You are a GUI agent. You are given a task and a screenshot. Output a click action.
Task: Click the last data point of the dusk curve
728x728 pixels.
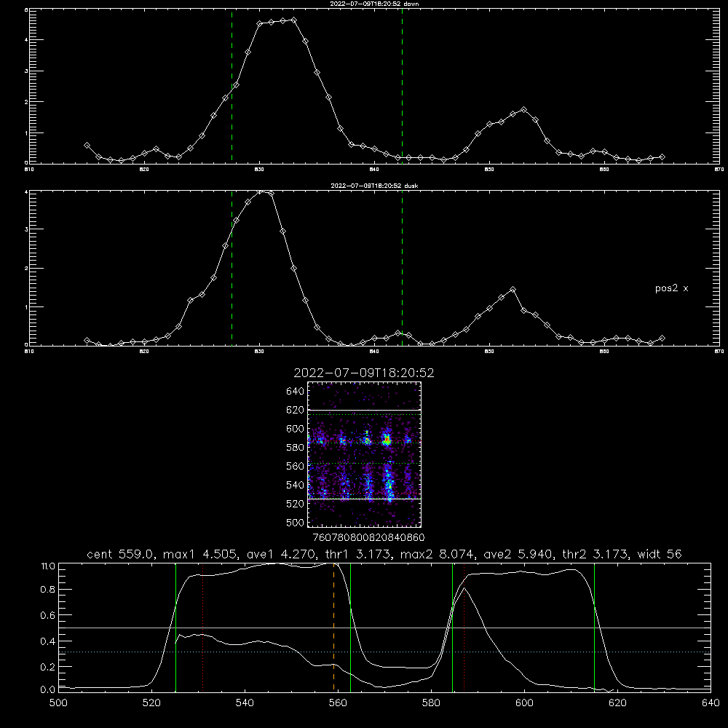click(x=662, y=338)
